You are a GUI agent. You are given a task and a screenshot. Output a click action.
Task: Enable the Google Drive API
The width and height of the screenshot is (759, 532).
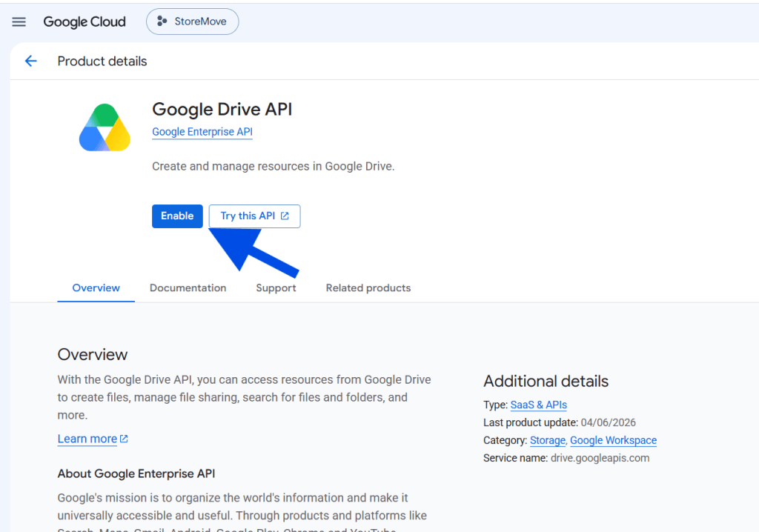(177, 216)
